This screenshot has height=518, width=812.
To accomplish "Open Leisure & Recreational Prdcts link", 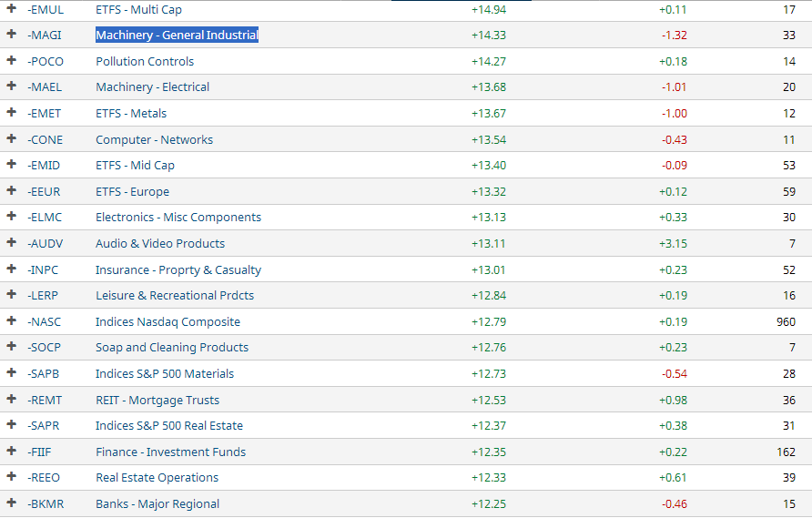I will pyautogui.click(x=175, y=295).
